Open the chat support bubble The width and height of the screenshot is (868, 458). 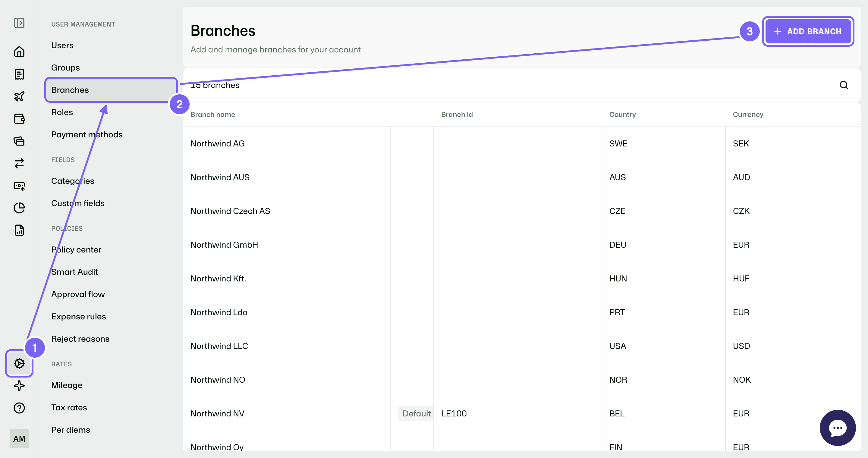pos(838,428)
